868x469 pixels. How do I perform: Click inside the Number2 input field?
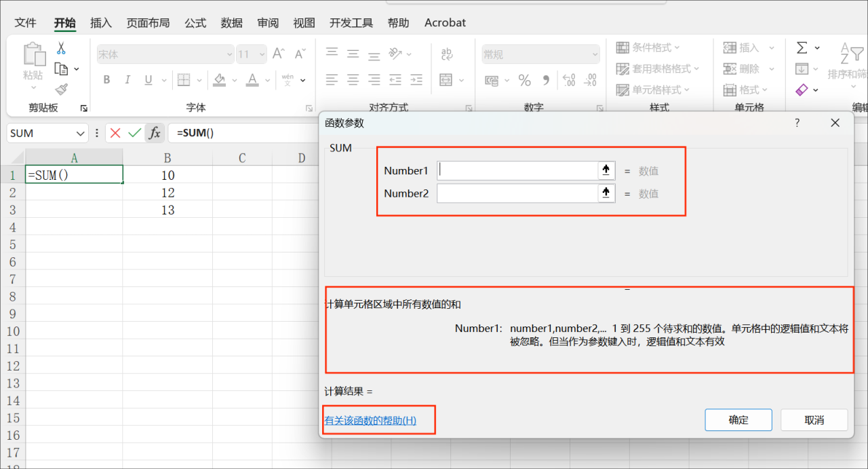(517, 193)
